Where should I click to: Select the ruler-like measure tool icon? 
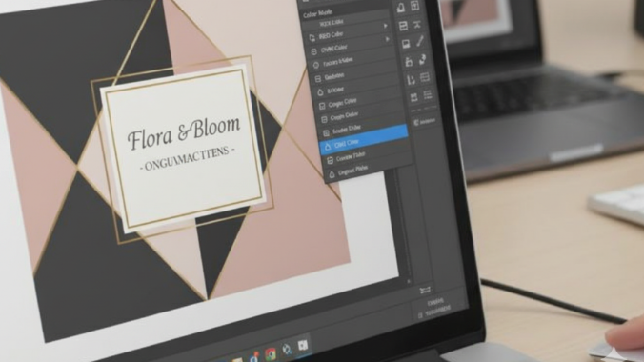[411, 80]
